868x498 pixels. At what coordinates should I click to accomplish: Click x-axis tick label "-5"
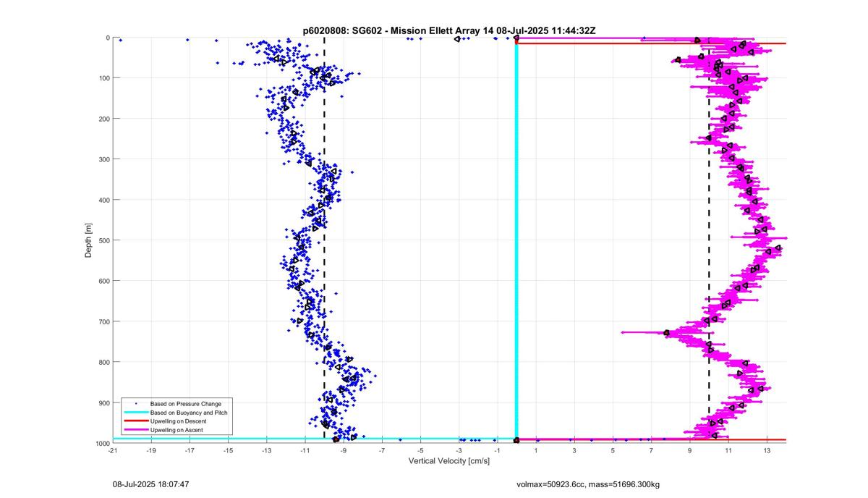click(420, 450)
